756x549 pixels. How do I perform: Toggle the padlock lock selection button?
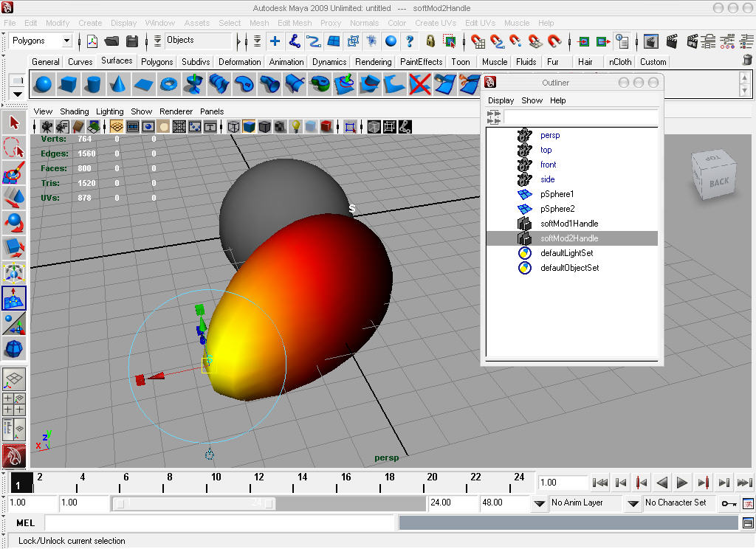(x=430, y=41)
